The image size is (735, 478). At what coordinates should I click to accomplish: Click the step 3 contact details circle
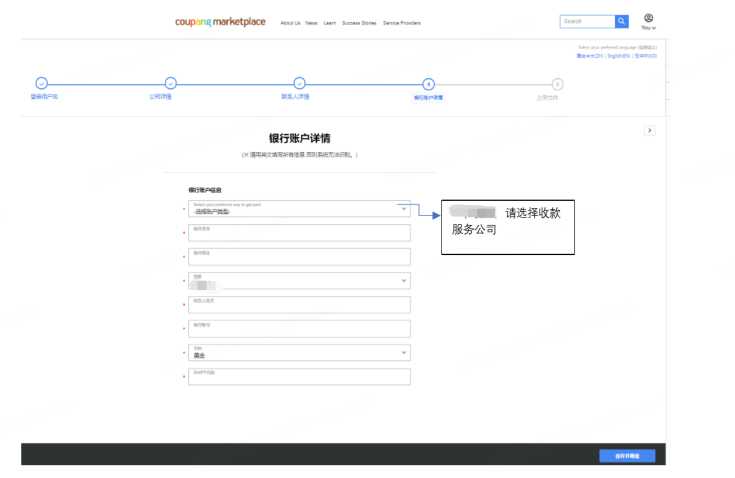point(299,84)
